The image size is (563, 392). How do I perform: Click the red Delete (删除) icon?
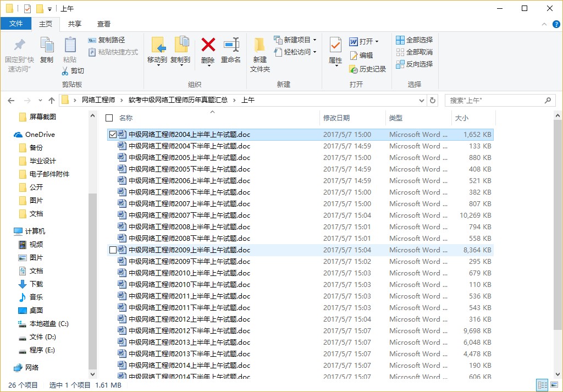point(208,45)
